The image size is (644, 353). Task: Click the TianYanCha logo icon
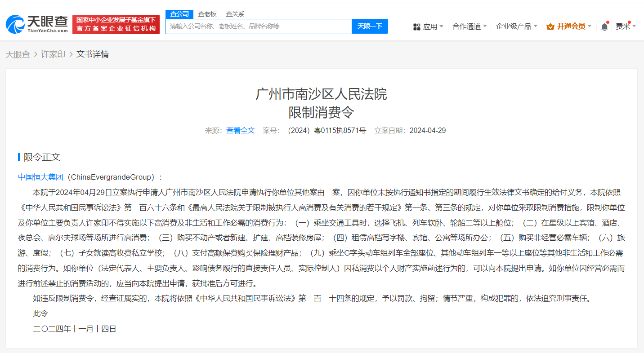16,24
